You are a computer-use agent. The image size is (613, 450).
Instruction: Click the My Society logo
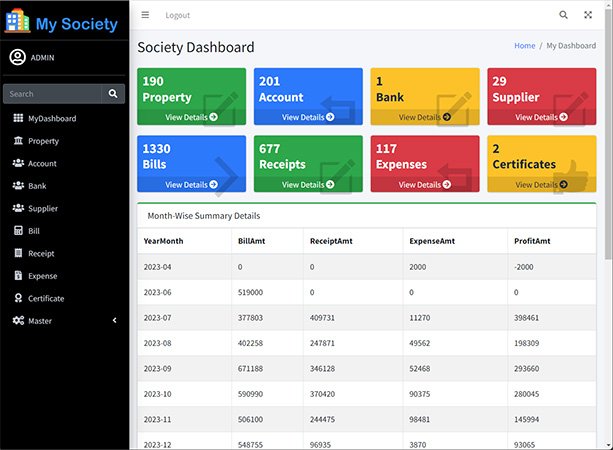point(62,22)
